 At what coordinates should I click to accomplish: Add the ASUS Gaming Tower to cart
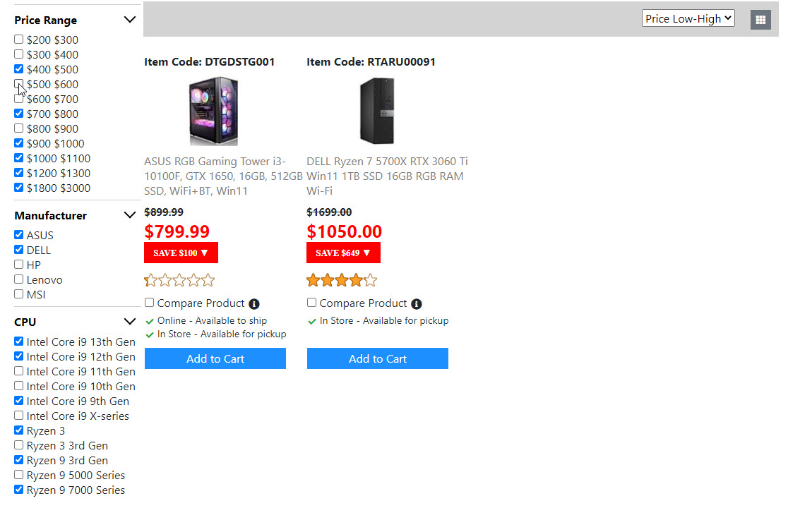[215, 358]
